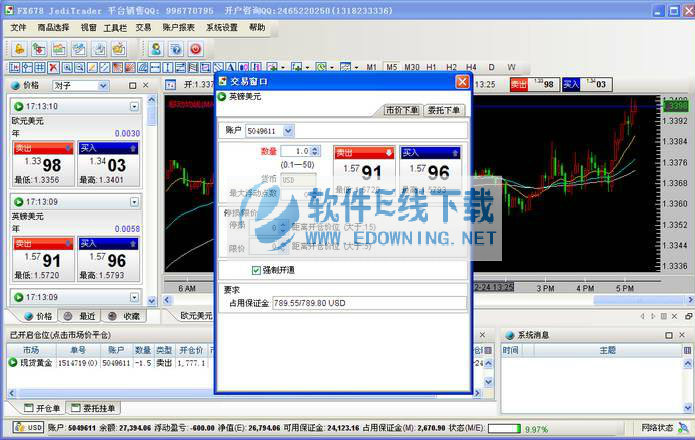Select the 现货黄金 position row
Screen dimensions: 695x440
(110, 363)
